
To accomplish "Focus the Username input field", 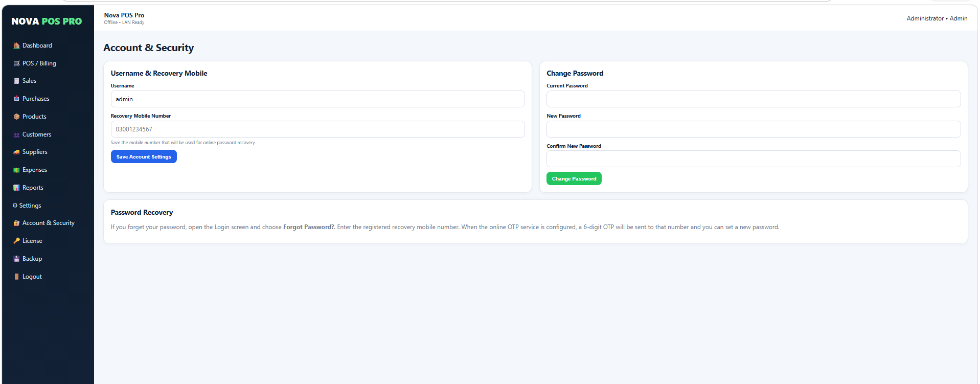I will pos(317,99).
